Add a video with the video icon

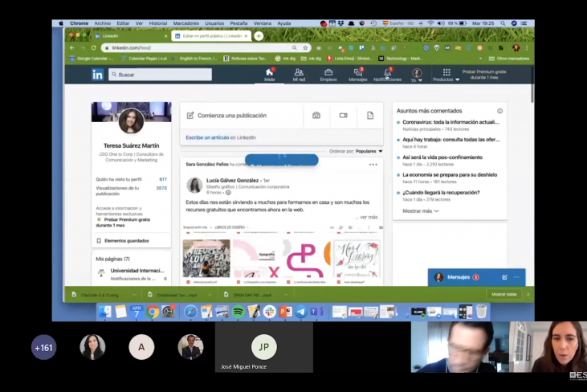pyautogui.click(x=344, y=116)
